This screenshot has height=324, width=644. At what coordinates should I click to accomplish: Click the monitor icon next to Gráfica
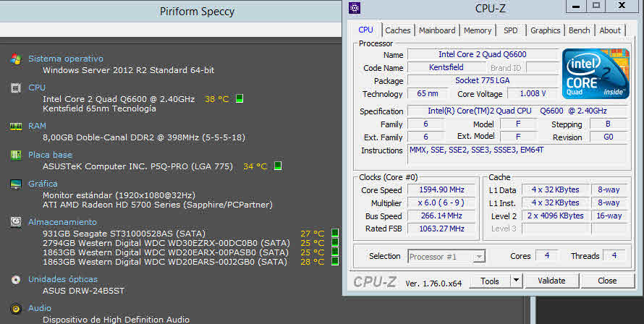[16, 184]
